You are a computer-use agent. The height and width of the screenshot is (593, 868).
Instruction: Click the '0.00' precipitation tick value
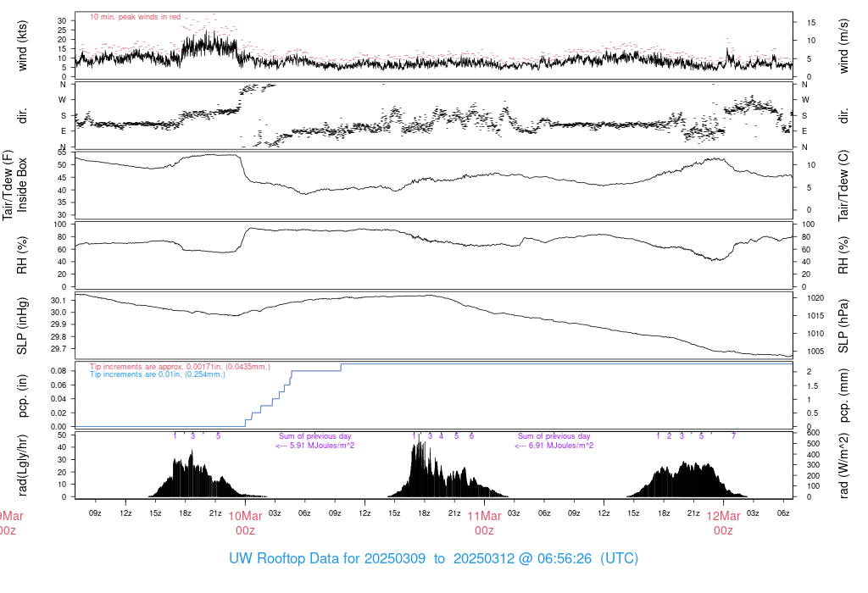(x=58, y=427)
